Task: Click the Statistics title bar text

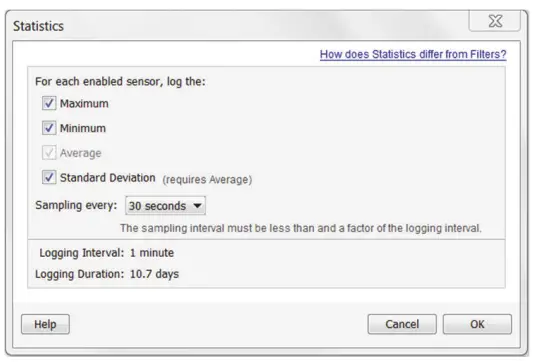Action: coord(38,26)
